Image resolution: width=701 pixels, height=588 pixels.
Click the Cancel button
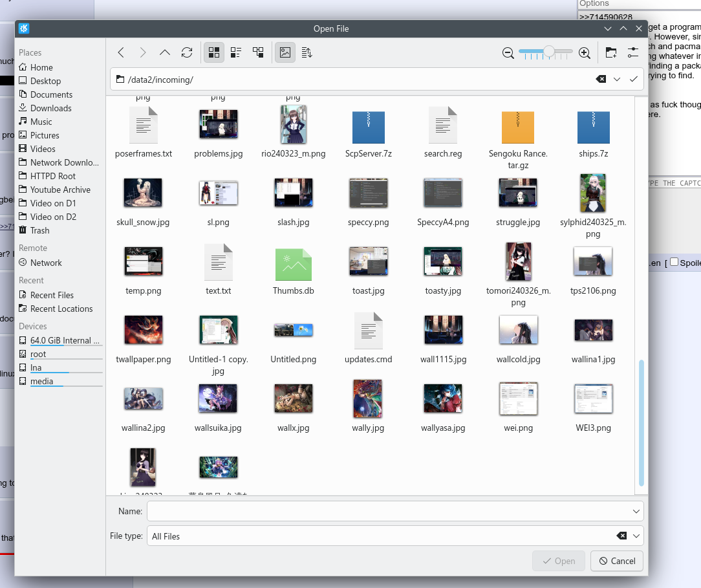[x=617, y=561]
